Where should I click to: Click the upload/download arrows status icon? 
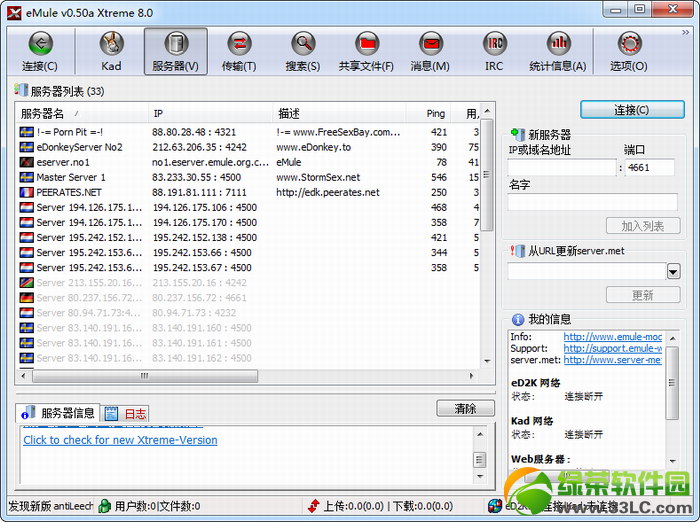point(314,506)
